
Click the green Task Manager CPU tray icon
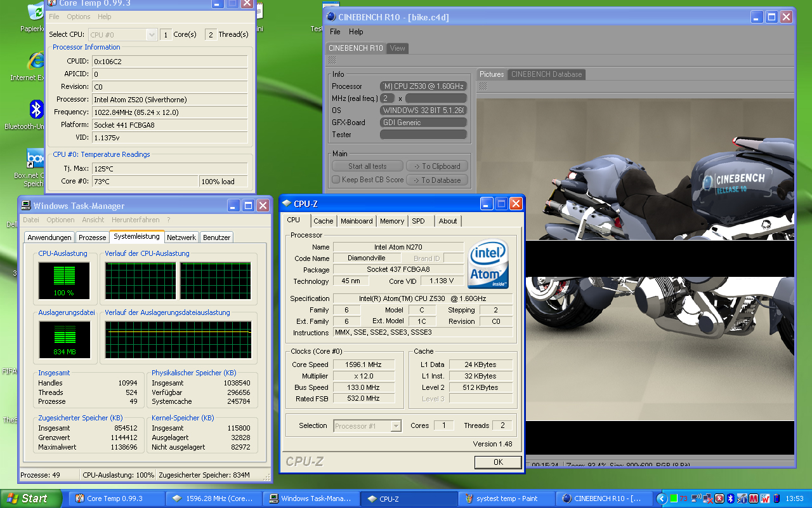[674, 498]
